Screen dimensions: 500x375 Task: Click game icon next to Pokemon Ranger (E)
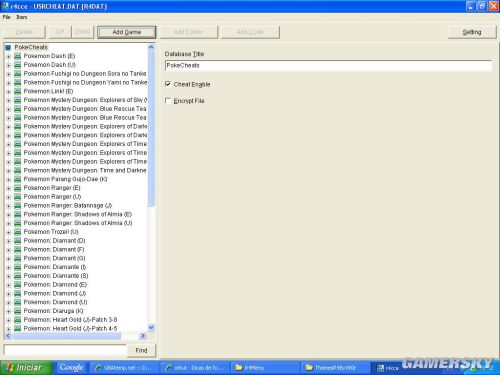(18, 188)
